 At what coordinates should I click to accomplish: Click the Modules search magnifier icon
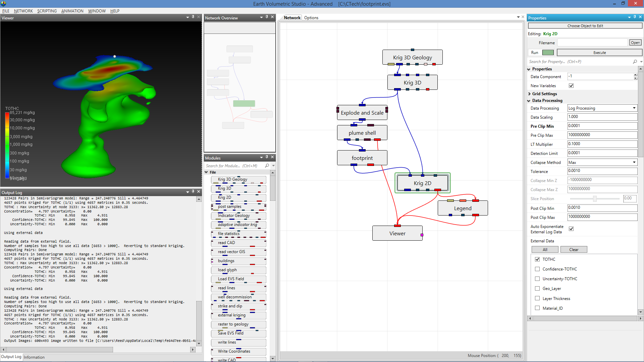coord(267,166)
